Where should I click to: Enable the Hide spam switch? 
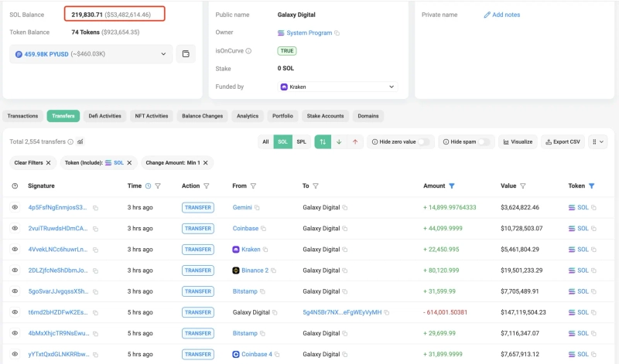tap(484, 142)
